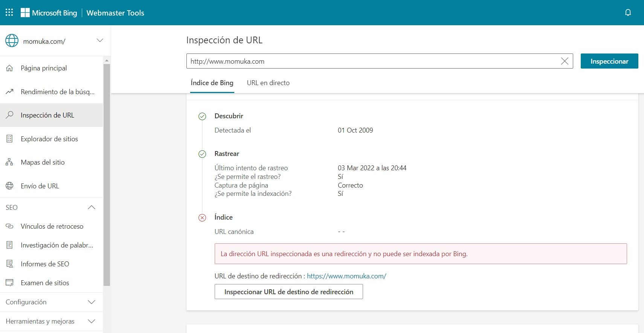Click the URL canónica label
Screen dimensions: 644x333
coord(234,231)
